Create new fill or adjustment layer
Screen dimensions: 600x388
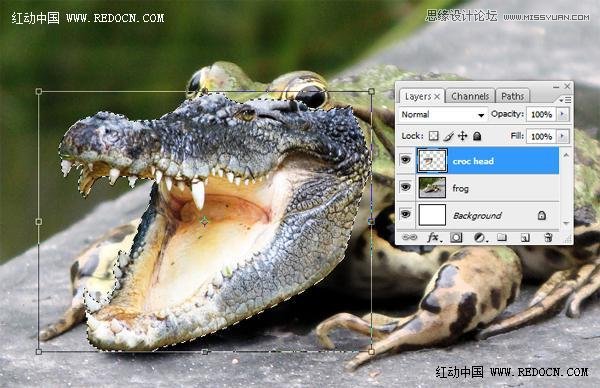480,238
